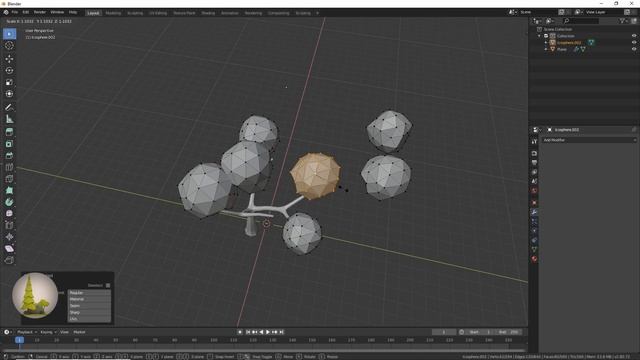Viewport: 640px width, 360px height.
Task: Open the Object Data properties tab icon
Action: [534, 249]
